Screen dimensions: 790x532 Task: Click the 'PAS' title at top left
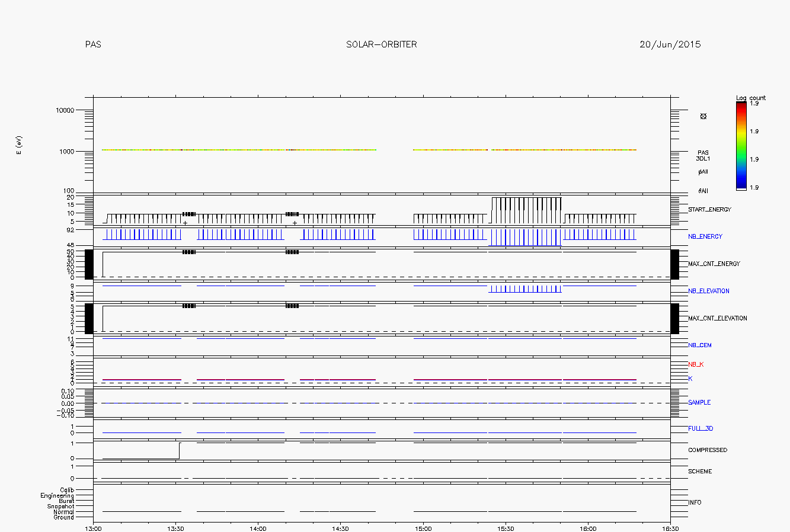point(93,44)
